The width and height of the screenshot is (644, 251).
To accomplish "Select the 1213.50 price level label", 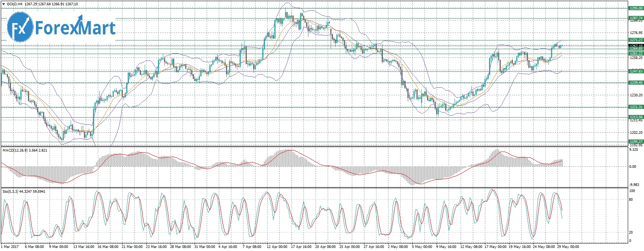I will tap(636, 117).
